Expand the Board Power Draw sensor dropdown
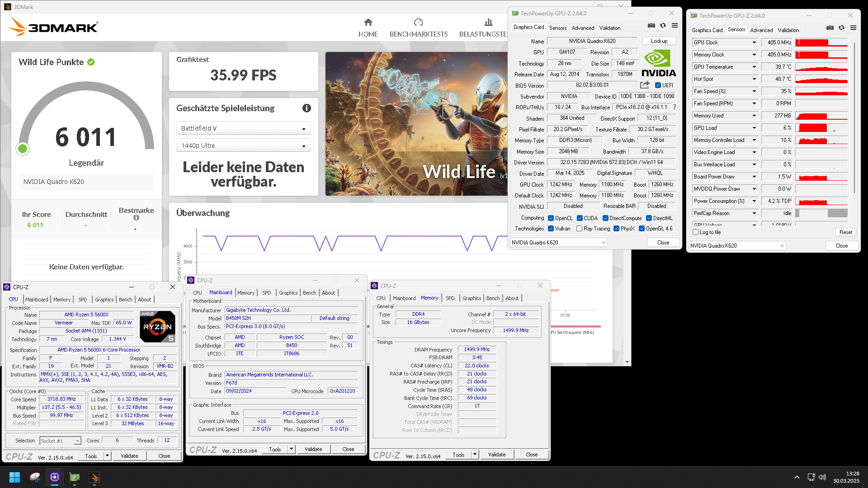The height and width of the screenshot is (488, 868). coord(754,177)
